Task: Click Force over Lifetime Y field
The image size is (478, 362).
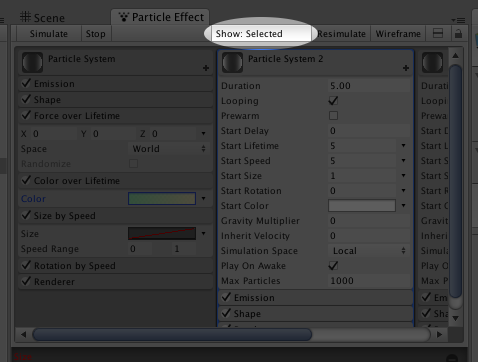Action: [113, 134]
